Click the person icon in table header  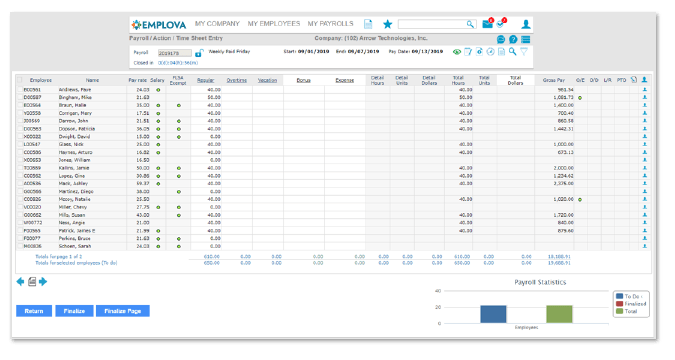point(644,80)
